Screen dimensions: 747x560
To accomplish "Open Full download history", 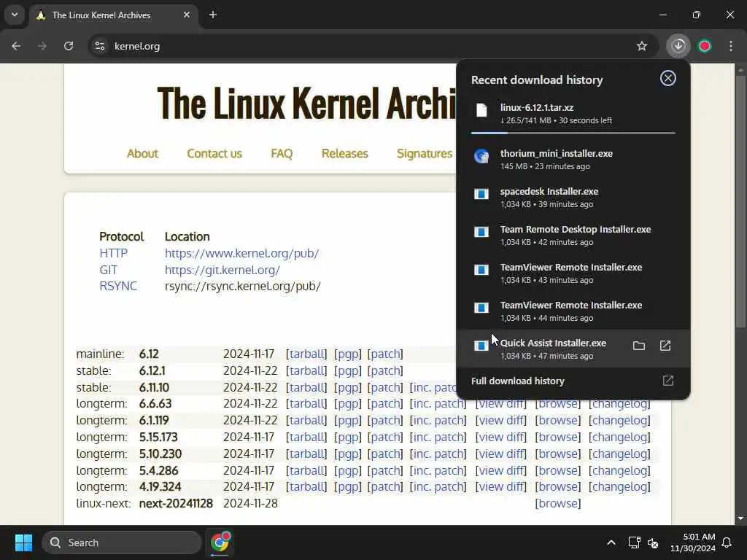I will [x=573, y=381].
